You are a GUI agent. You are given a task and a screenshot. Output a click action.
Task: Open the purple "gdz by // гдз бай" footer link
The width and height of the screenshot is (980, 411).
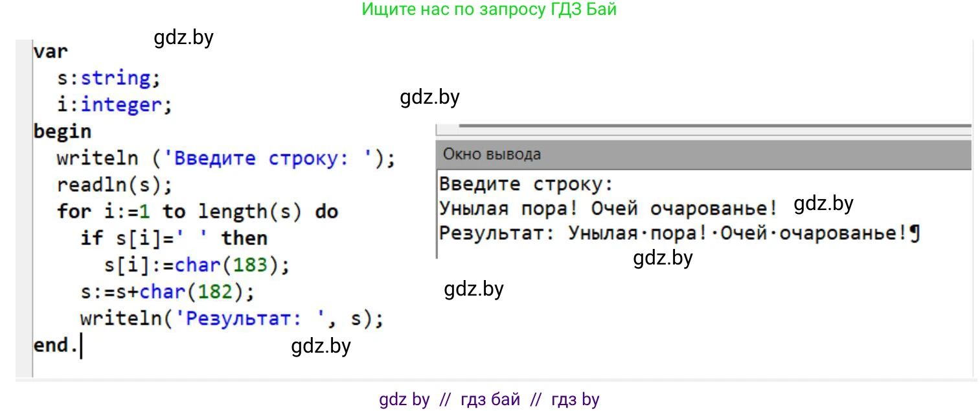(489, 399)
